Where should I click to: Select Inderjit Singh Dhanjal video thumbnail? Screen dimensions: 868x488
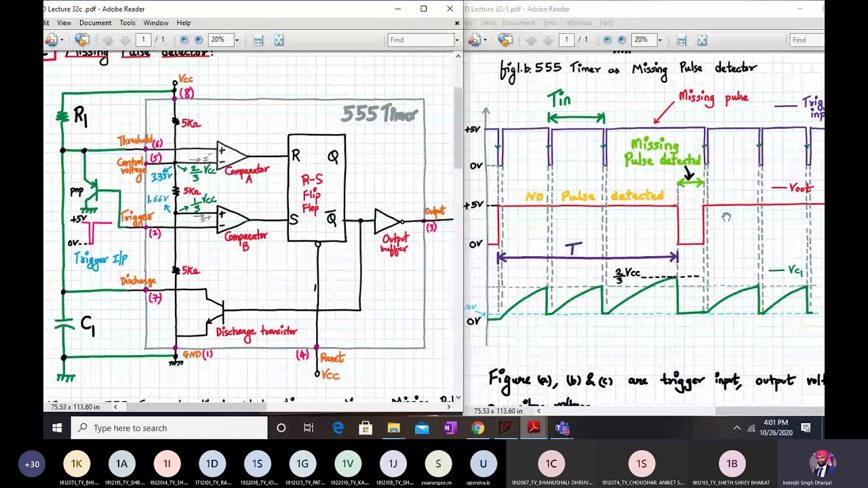tap(821, 464)
